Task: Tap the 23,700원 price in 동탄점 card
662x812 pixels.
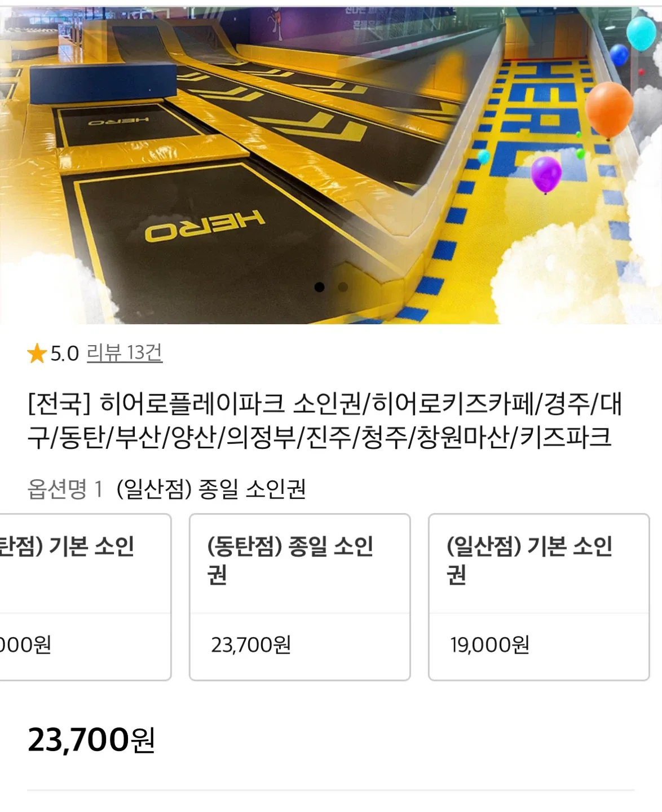Action: pyautogui.click(x=251, y=645)
